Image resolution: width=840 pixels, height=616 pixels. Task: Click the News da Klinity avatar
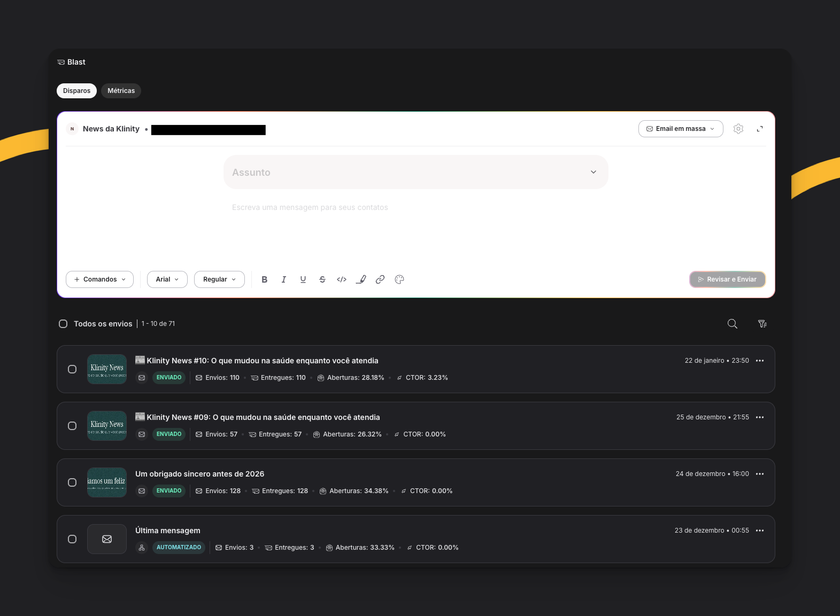(x=72, y=129)
